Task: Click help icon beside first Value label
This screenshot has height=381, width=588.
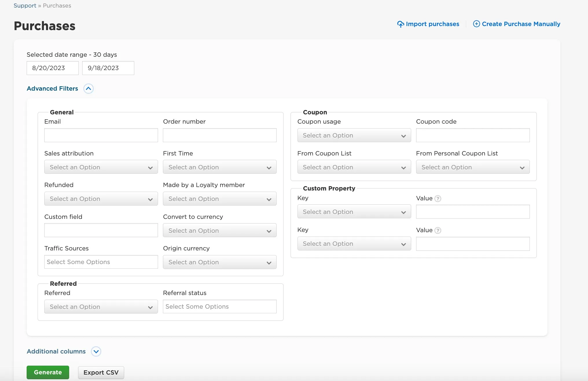Action: [438, 199]
